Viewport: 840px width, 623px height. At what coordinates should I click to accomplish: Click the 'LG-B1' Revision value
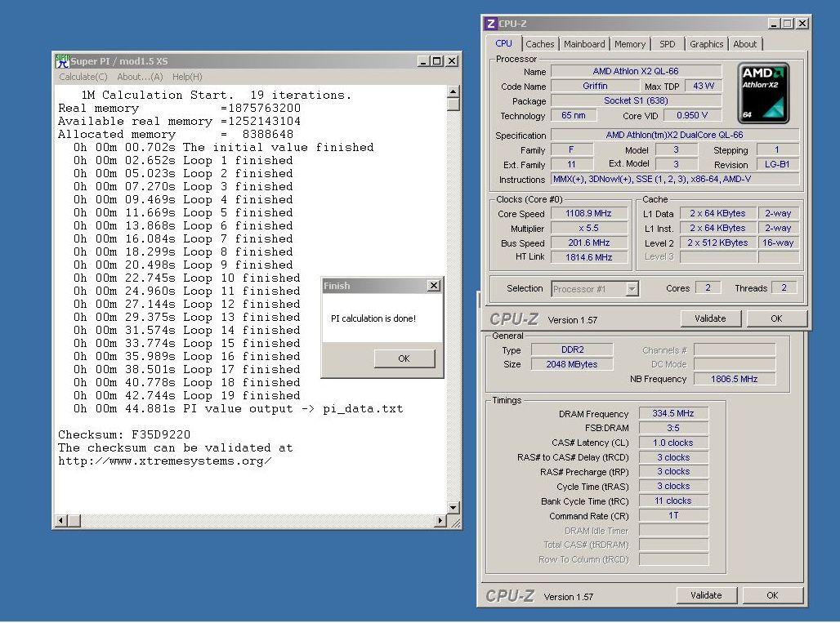[x=777, y=164]
